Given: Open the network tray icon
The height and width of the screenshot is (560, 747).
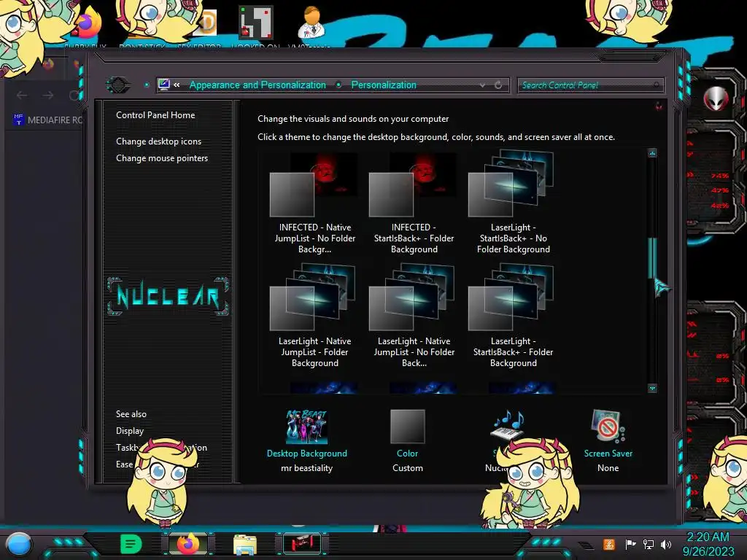Looking at the screenshot, I should pos(649,544).
